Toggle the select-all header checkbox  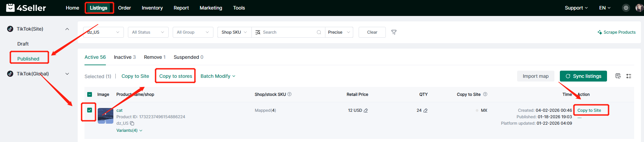90,94
